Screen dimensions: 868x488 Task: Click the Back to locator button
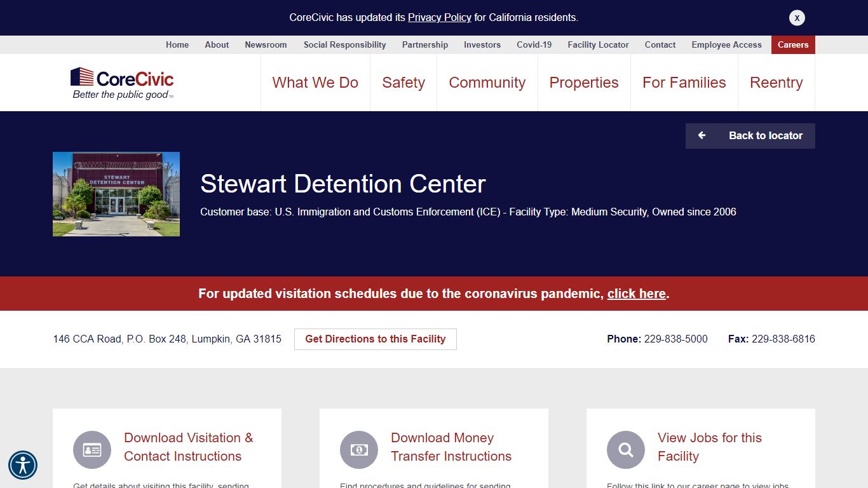(x=750, y=136)
